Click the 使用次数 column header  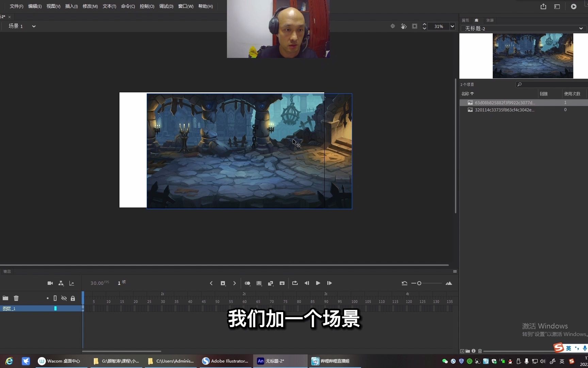point(572,94)
